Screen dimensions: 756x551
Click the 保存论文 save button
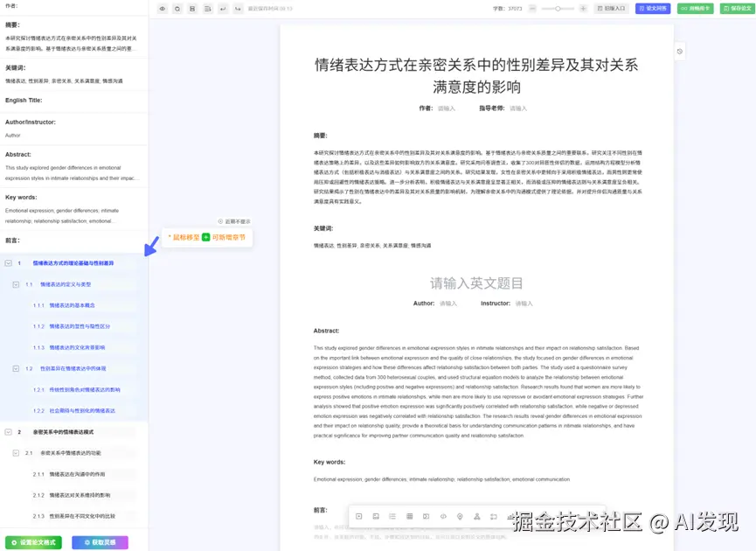[738, 9]
